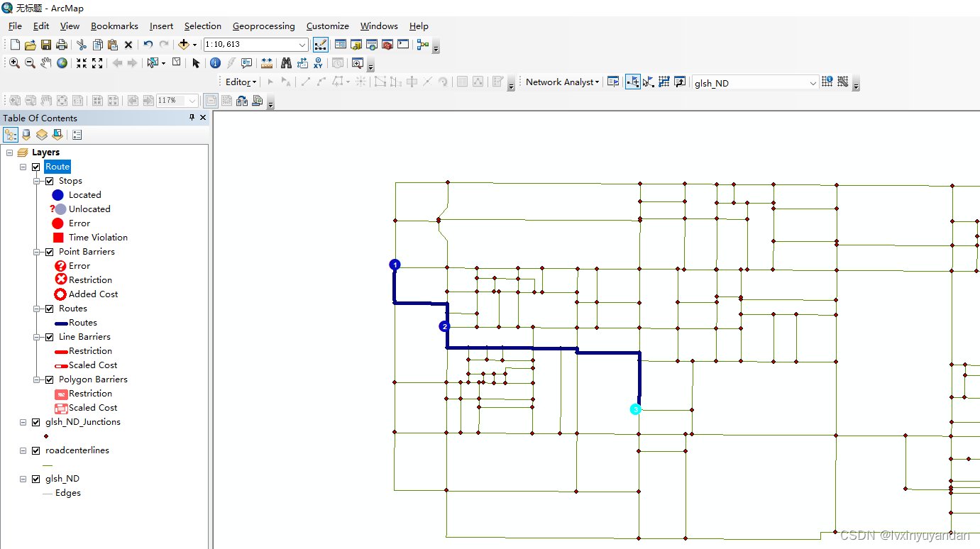The width and height of the screenshot is (980, 549).
Task: Click the Go To XY tool
Action: (x=317, y=63)
